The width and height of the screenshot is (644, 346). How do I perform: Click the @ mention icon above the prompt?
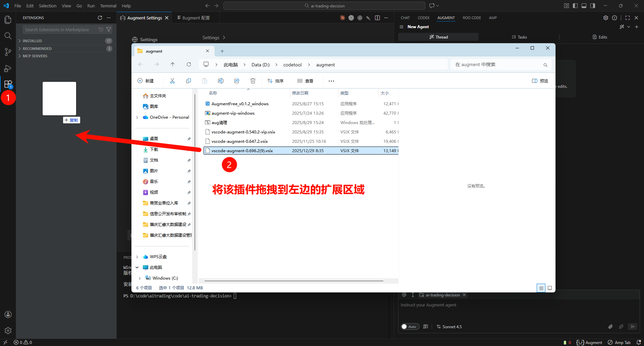404,295
